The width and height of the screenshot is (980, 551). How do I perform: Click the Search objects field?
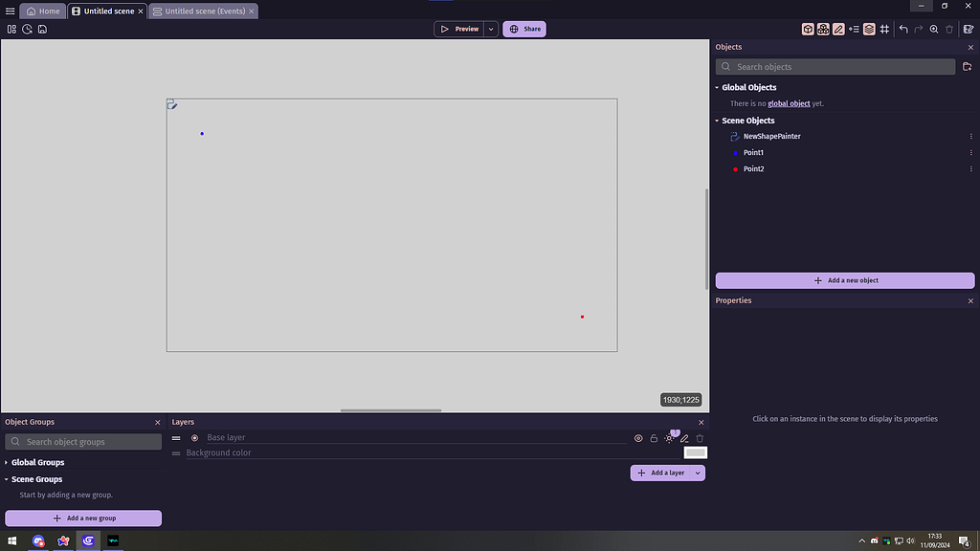835,67
